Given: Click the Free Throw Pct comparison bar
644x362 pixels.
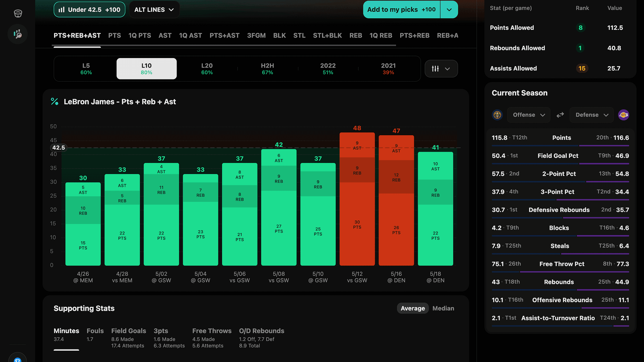Looking at the screenshot, I should (560, 272).
